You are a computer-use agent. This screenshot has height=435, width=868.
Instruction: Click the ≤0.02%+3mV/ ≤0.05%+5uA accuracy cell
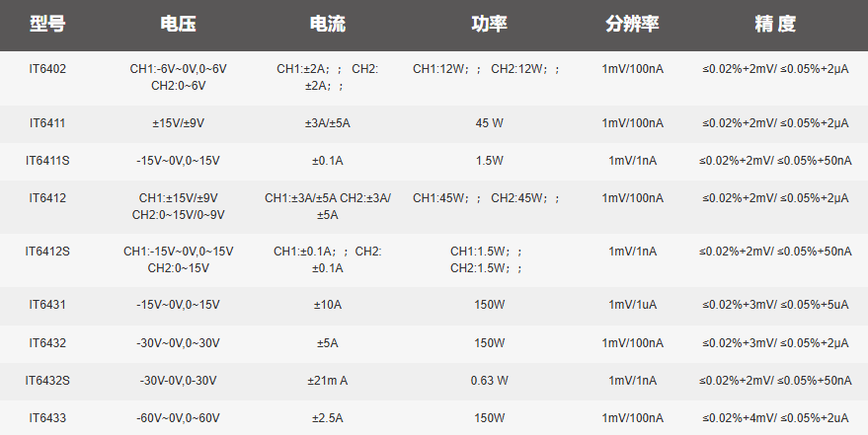click(x=775, y=305)
